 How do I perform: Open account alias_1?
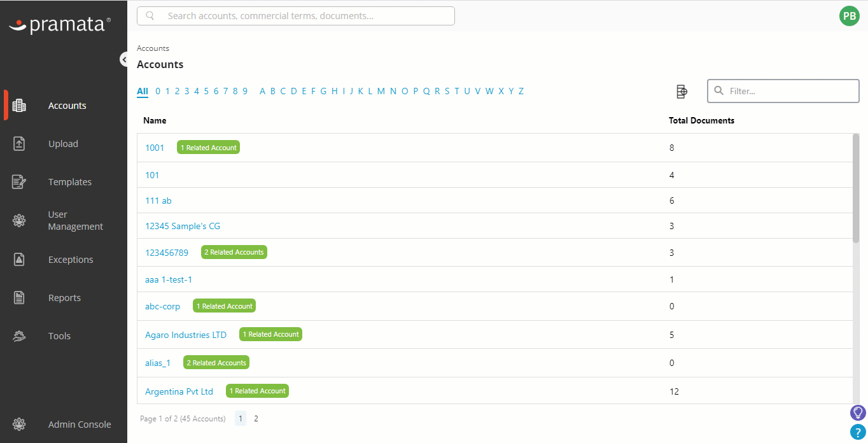click(x=158, y=363)
